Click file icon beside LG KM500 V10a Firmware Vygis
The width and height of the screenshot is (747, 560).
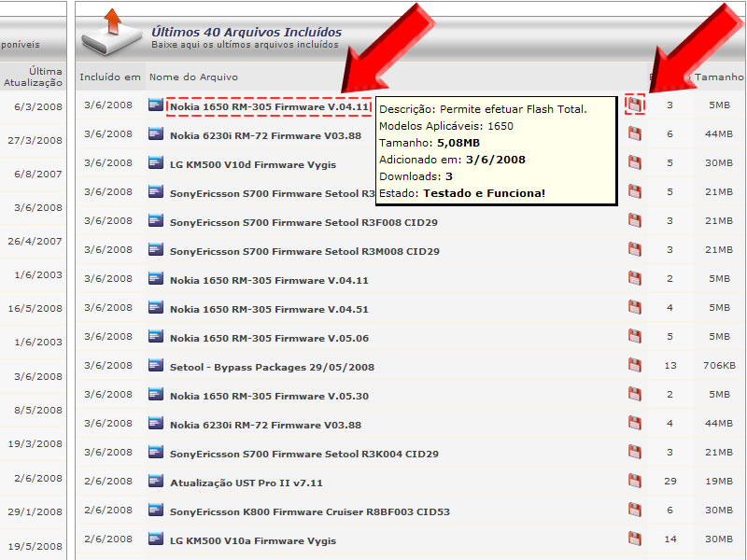pyautogui.click(x=156, y=539)
